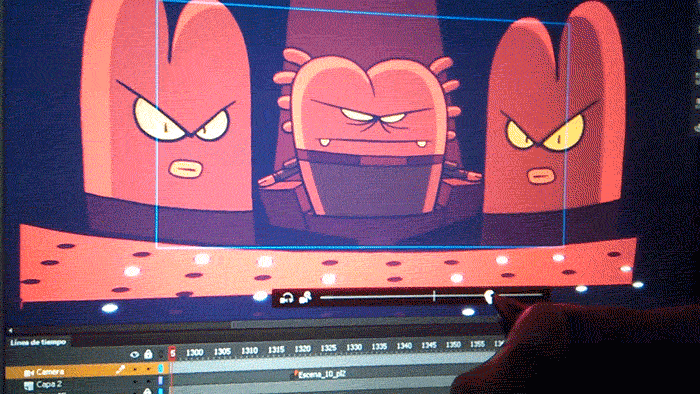Select the camera rotate control icon
This screenshot has height=394, width=700.
point(286,298)
